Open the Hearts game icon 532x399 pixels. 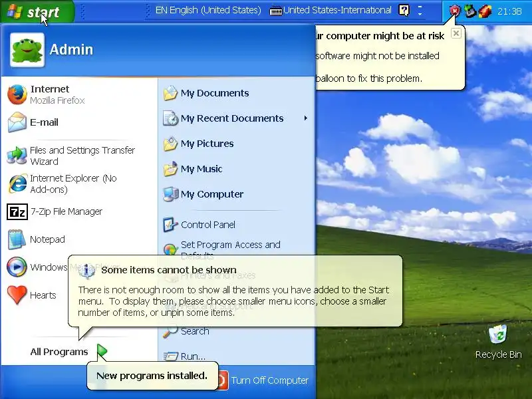click(x=17, y=295)
